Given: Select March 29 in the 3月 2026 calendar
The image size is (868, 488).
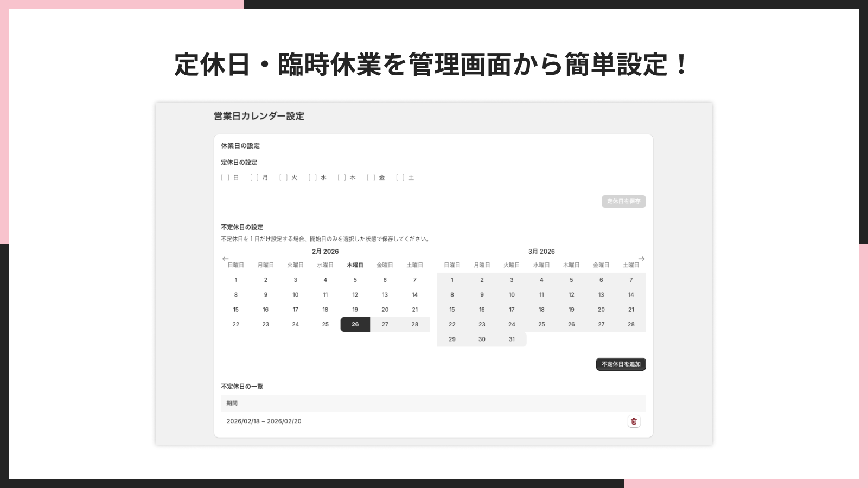Looking at the screenshot, I should coord(452,339).
